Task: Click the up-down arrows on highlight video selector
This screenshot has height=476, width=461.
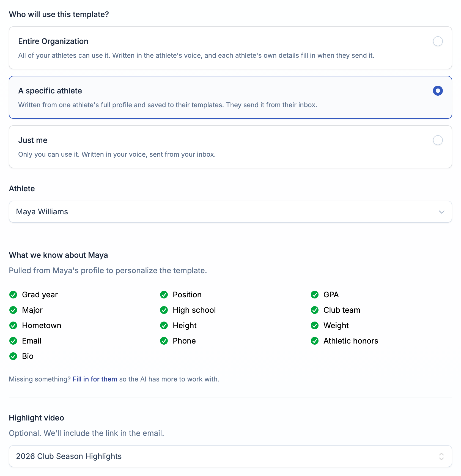Action: coord(441,456)
